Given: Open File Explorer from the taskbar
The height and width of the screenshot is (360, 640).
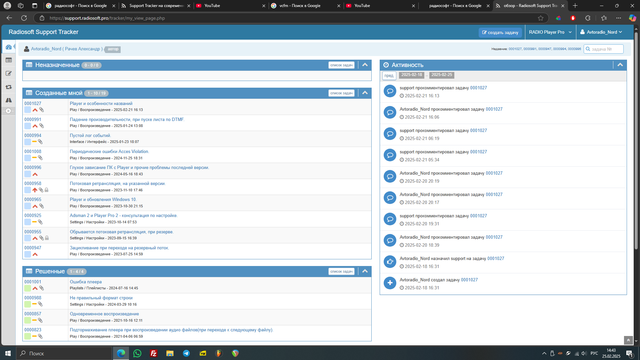Looking at the screenshot, I should point(170,353).
